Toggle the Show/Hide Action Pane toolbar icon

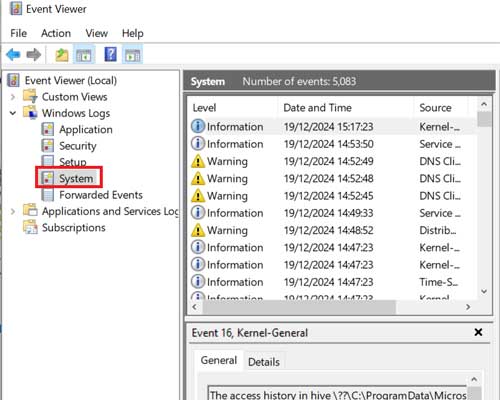point(133,55)
